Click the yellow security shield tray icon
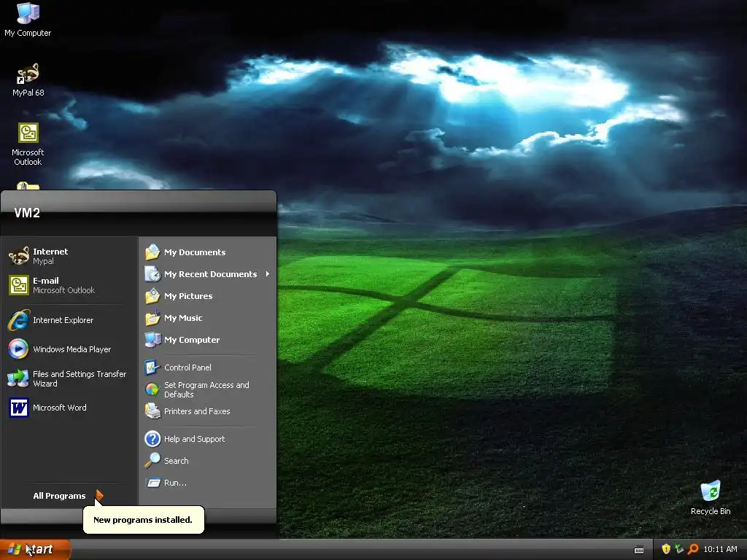 point(666,549)
